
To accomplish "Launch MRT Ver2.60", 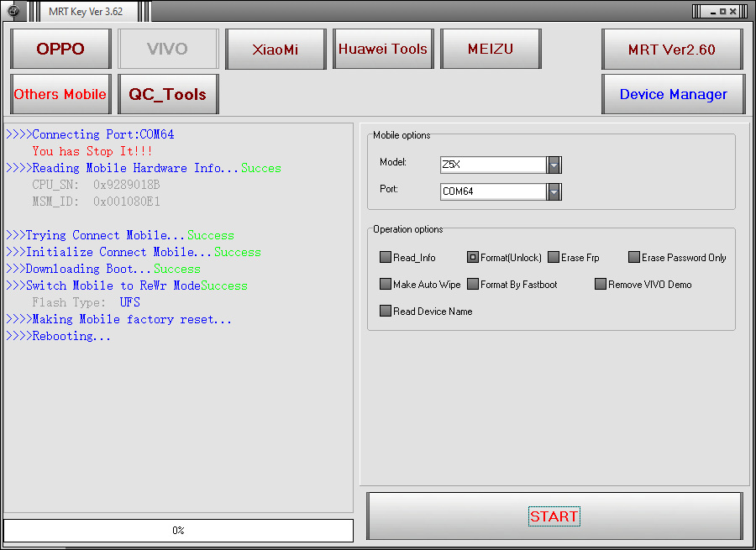I will tap(672, 49).
